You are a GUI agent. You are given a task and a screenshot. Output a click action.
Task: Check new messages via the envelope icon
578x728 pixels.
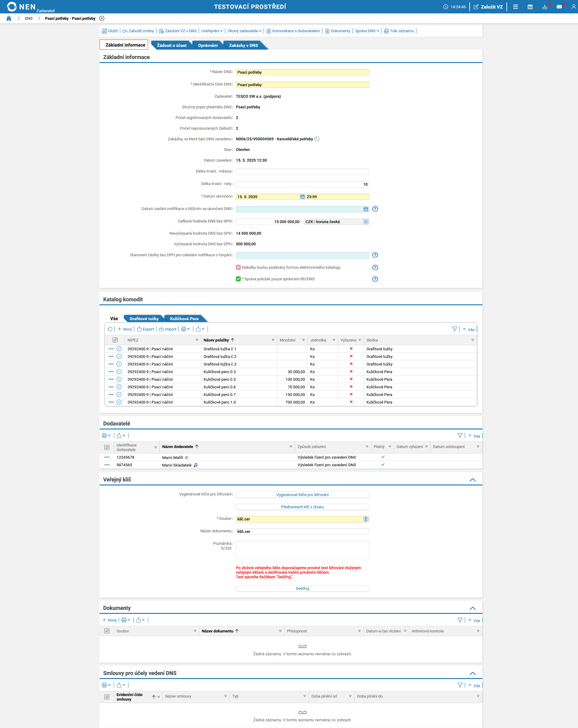[x=559, y=6]
